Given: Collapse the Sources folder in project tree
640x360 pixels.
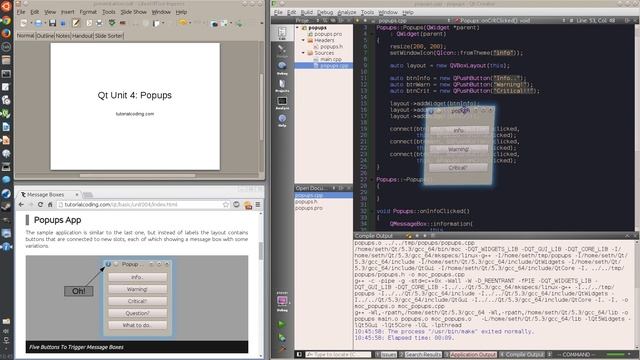Looking at the screenshot, I should (x=303, y=53).
